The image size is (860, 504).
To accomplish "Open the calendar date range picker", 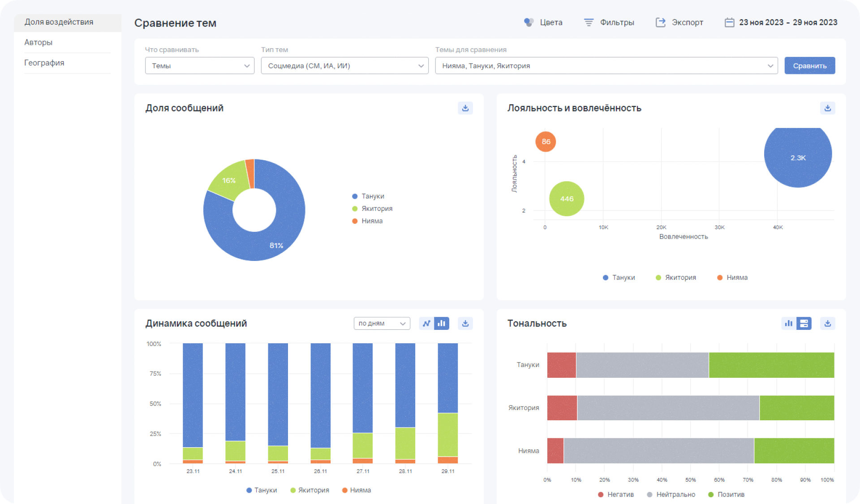I will [729, 22].
